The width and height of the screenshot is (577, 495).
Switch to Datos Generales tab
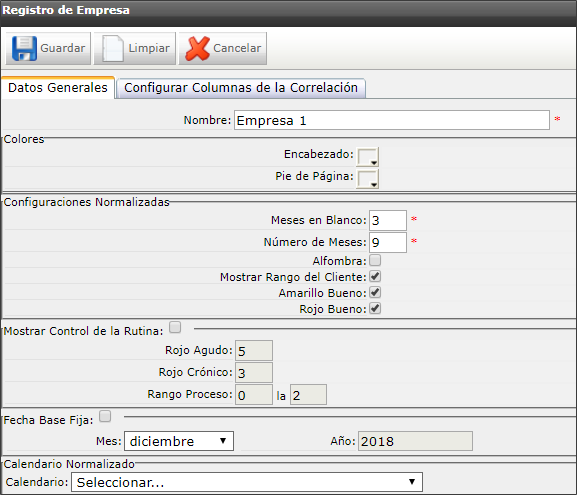pyautogui.click(x=58, y=88)
